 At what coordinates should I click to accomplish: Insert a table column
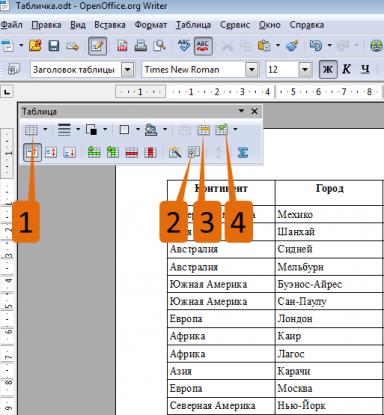113,153
